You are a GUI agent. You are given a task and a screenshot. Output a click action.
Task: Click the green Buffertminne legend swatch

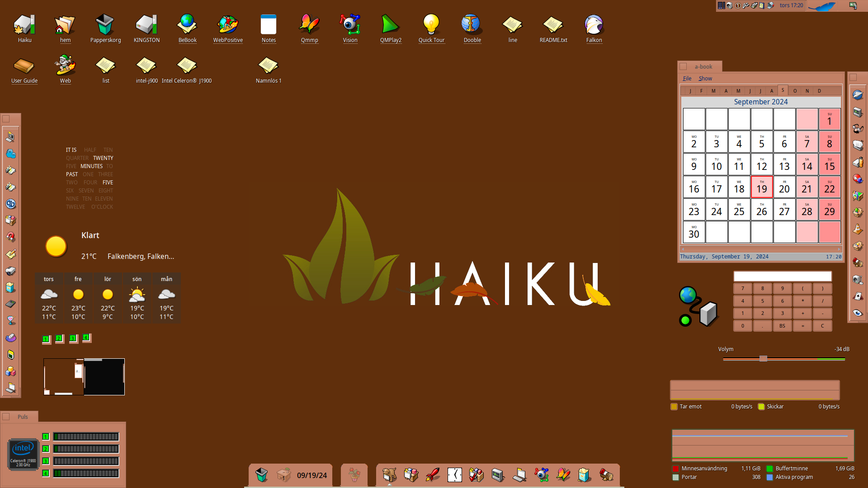click(769, 469)
